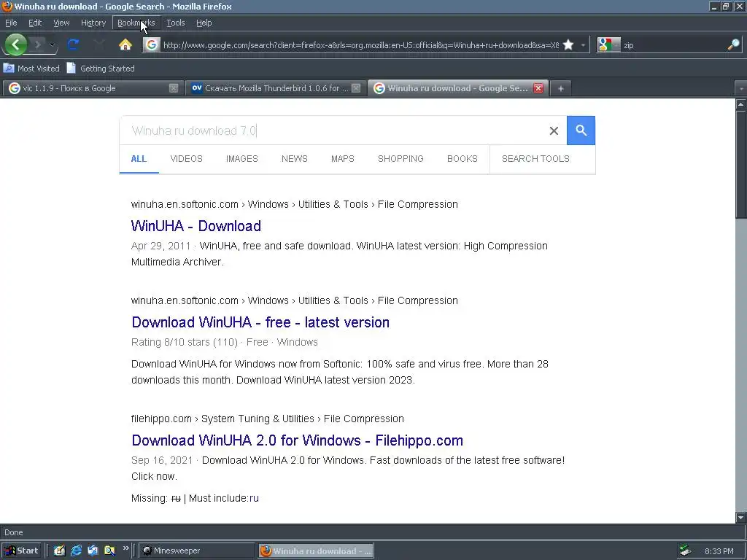
Task: Open a new tab with the plus button
Action: tap(561, 88)
